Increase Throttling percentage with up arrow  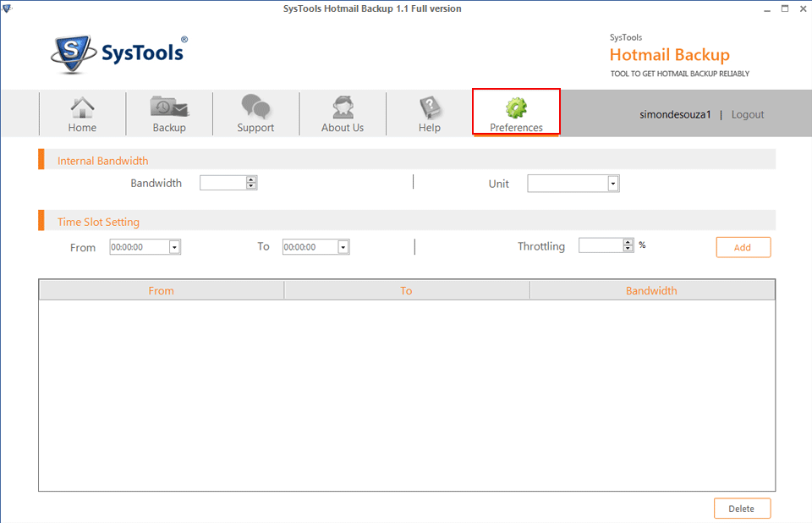pyautogui.click(x=628, y=242)
